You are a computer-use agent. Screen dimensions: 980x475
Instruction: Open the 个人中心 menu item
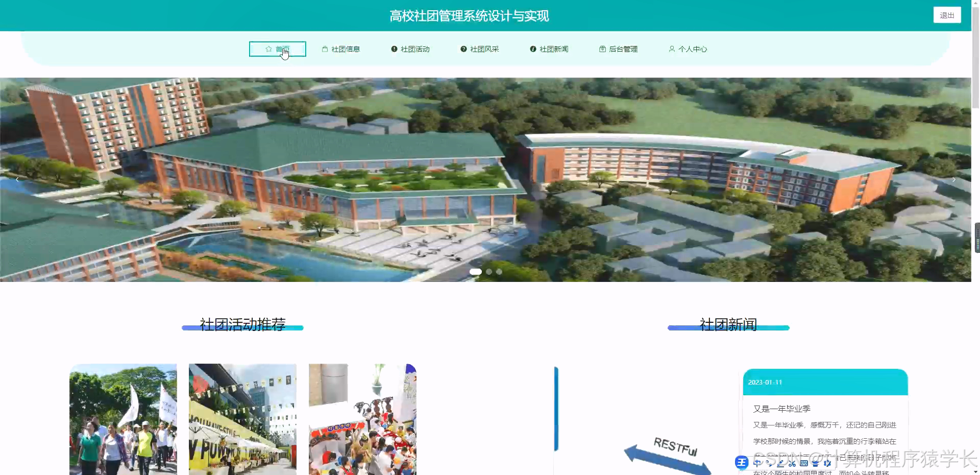point(688,49)
